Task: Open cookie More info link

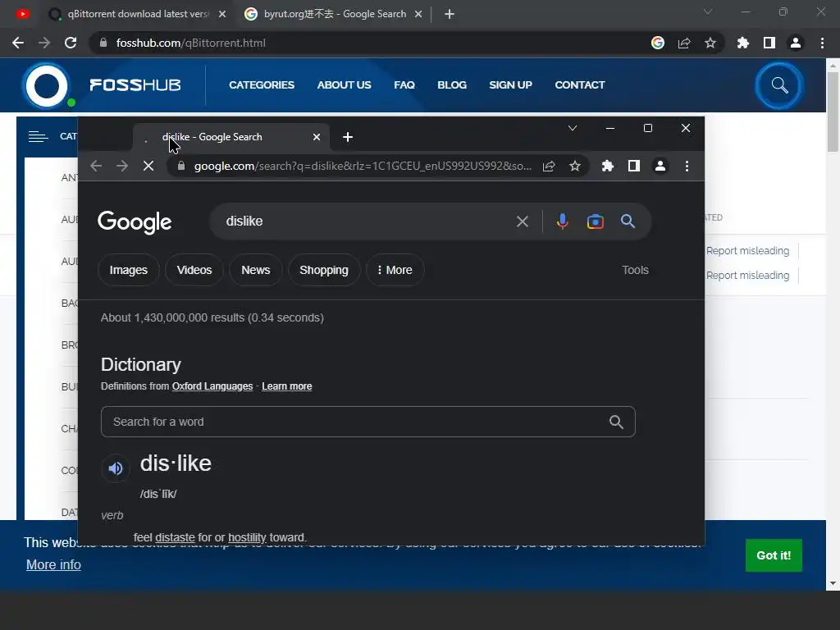Action: pos(53,564)
